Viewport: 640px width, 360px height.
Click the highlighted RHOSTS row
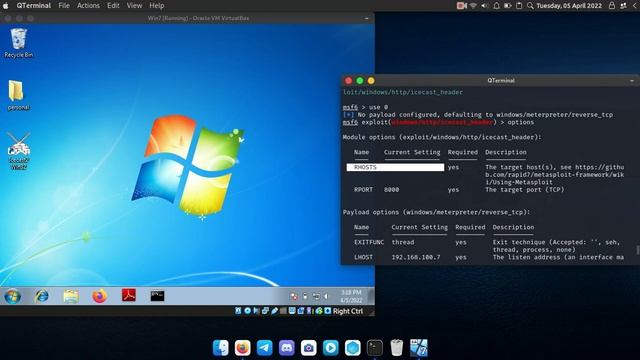point(395,167)
